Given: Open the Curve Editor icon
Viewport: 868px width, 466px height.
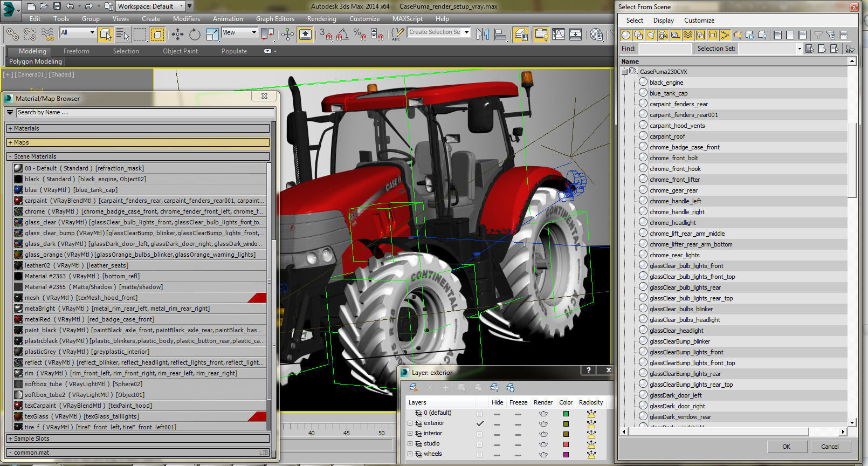Looking at the screenshot, I should [559, 35].
